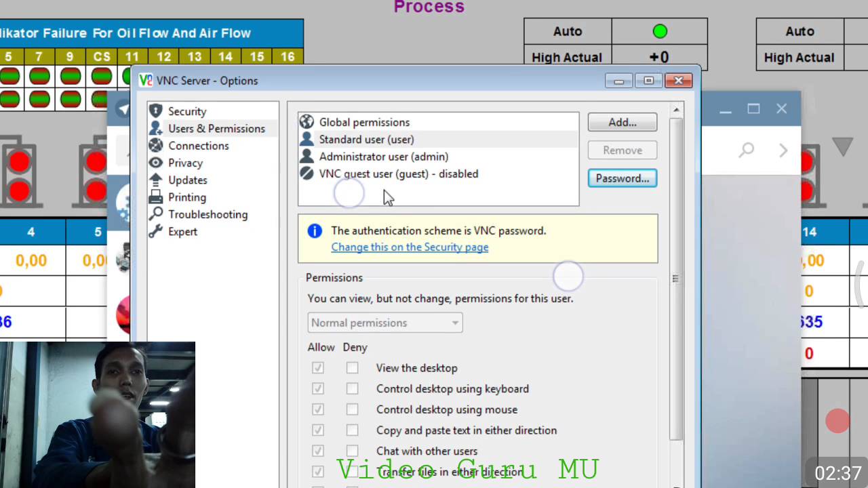Click the disabled VNC guest user icon
This screenshot has width=868, height=488.
tap(307, 174)
